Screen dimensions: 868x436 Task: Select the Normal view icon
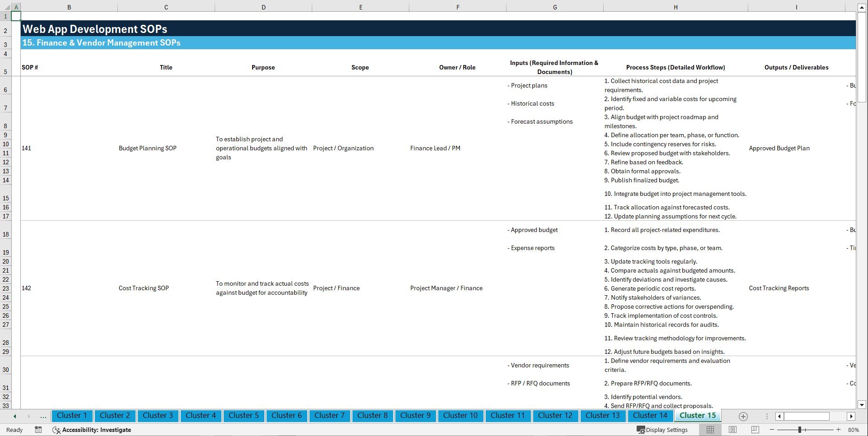click(710, 430)
